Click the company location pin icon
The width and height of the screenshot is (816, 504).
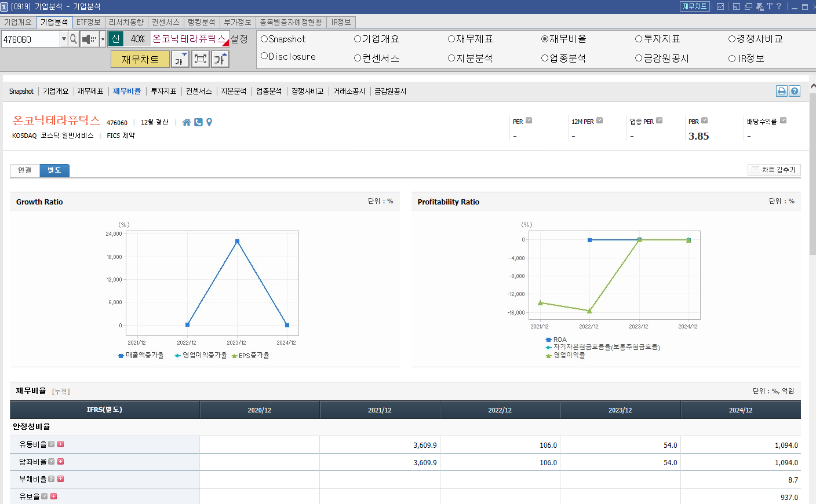click(209, 122)
